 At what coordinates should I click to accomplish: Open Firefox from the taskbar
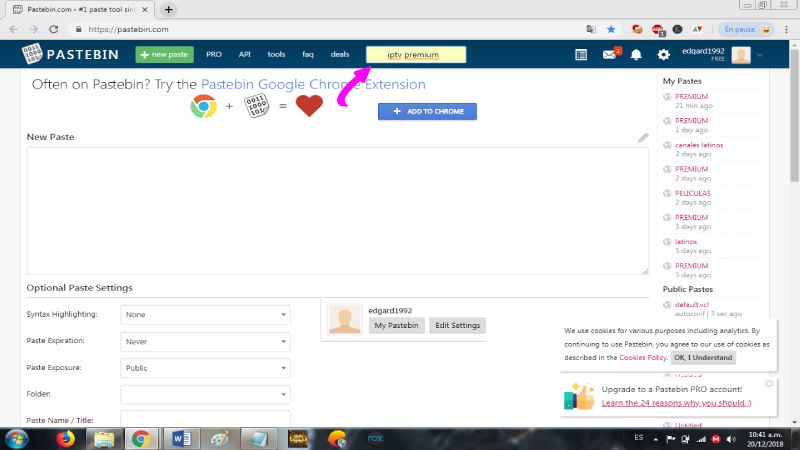(65, 439)
